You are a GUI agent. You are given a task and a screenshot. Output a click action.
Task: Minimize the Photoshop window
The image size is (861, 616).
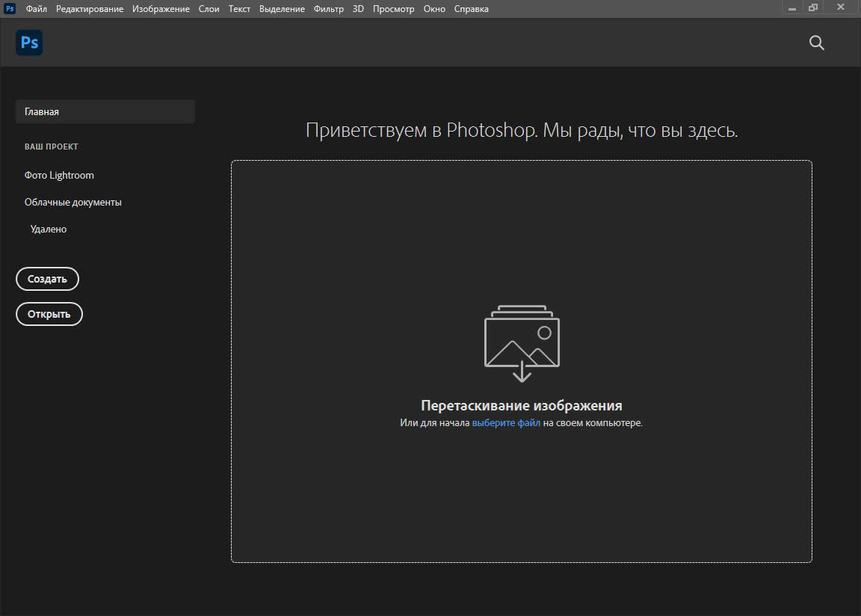[791, 7]
